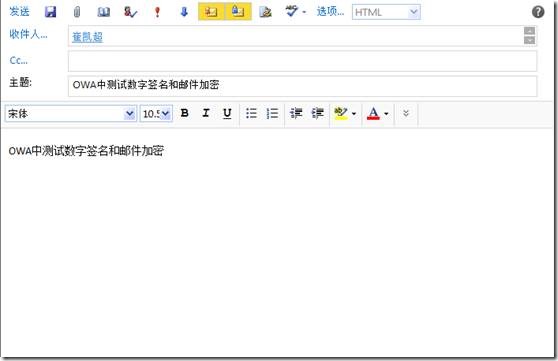Open the address book icon
558x361 pixels.
tap(104, 12)
